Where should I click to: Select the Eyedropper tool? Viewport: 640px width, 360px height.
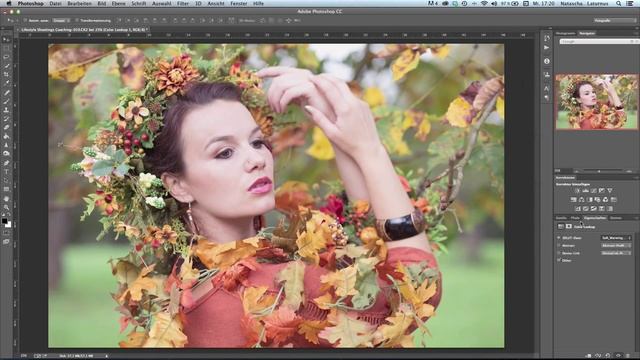tap(6, 83)
